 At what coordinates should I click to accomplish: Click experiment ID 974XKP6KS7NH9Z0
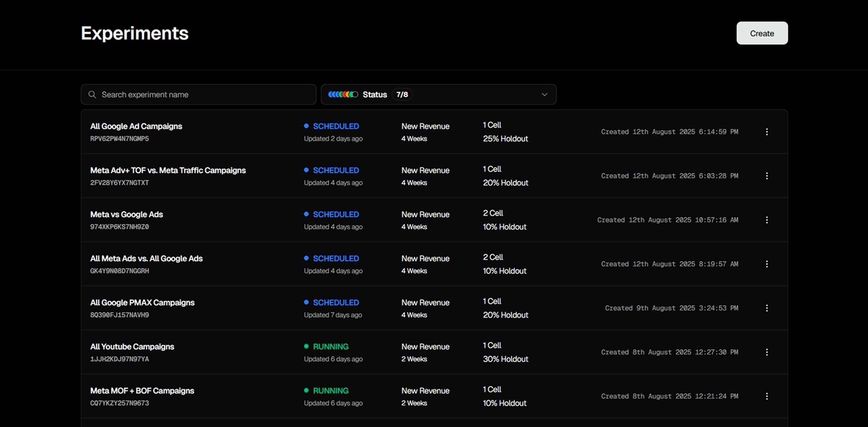119,227
